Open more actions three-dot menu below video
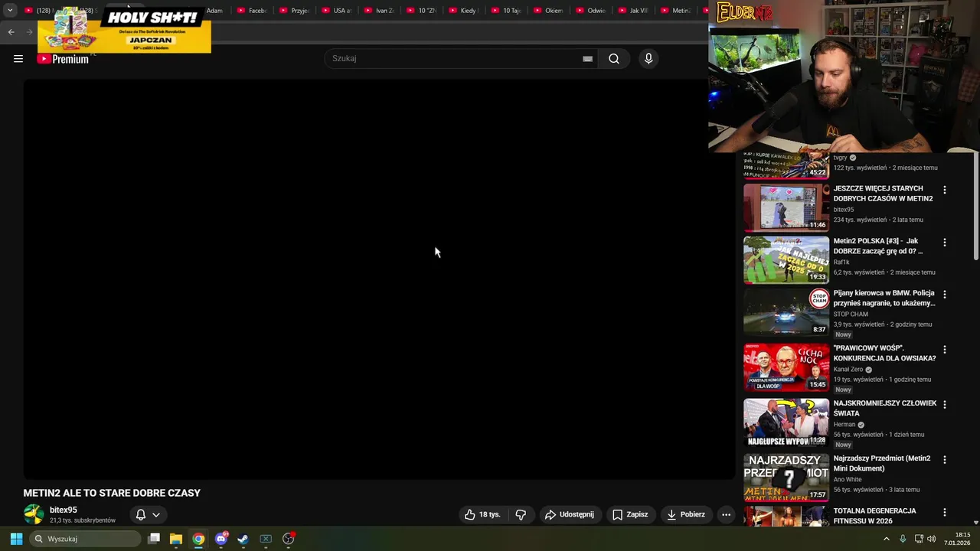This screenshot has width=980, height=551. coord(727,514)
